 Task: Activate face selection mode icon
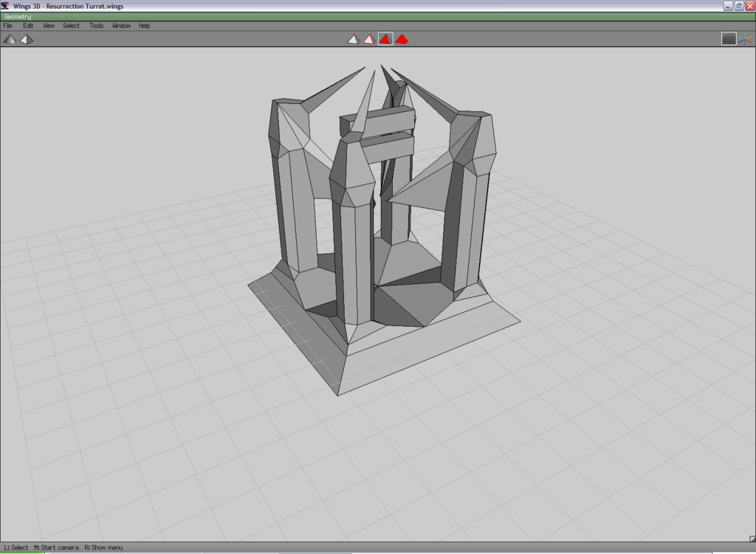(385, 39)
